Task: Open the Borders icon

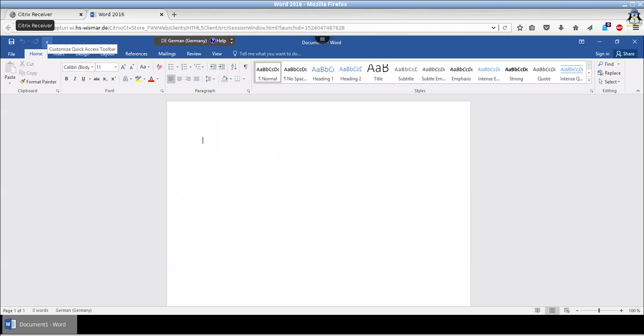Action: (237, 79)
